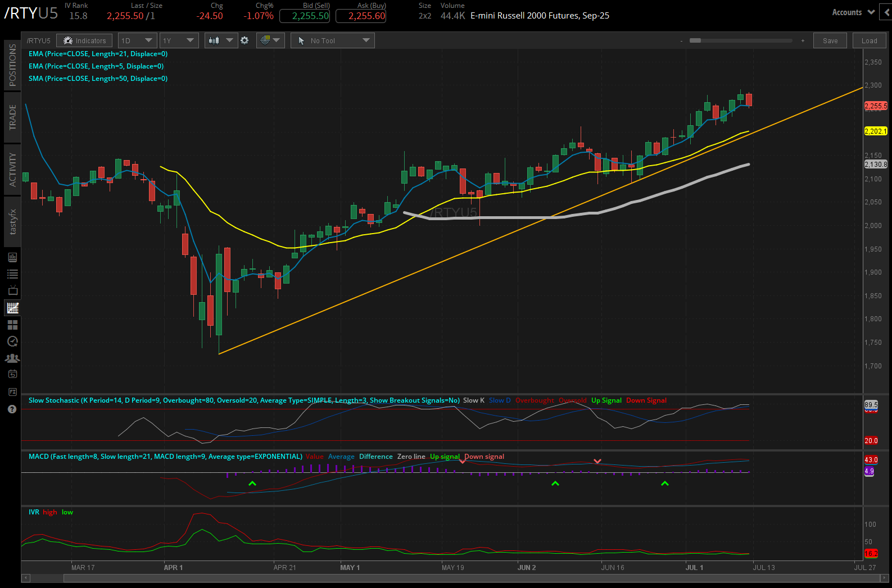Click the 2,255.5 current price tag
This screenshot has width=892, height=588.
tap(876, 106)
